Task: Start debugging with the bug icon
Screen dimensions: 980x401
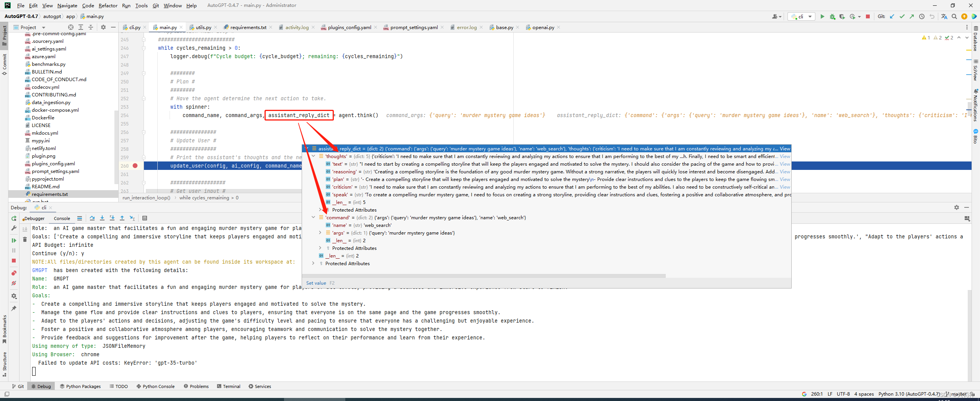Action: click(832, 16)
